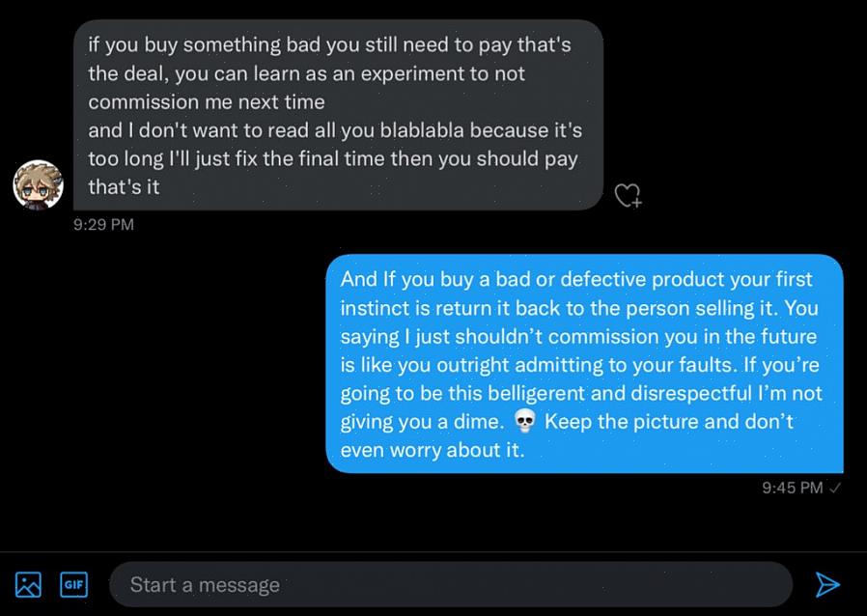867x616 pixels.
Task: Click "commission me next time" line
Action: (207, 101)
